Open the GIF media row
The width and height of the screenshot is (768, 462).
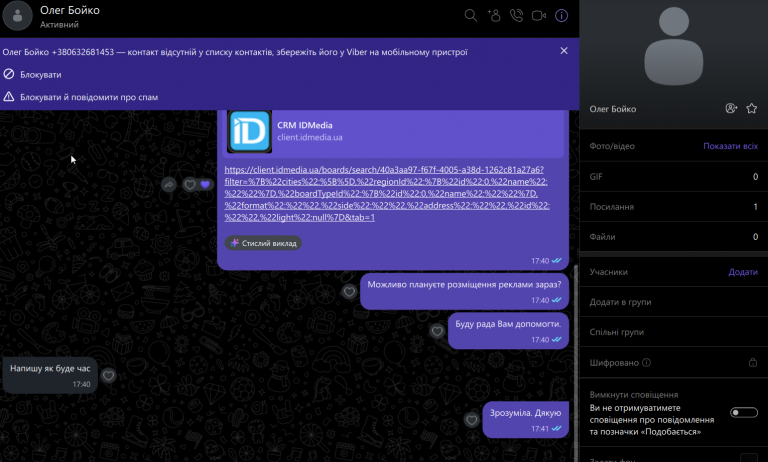pyautogui.click(x=673, y=176)
